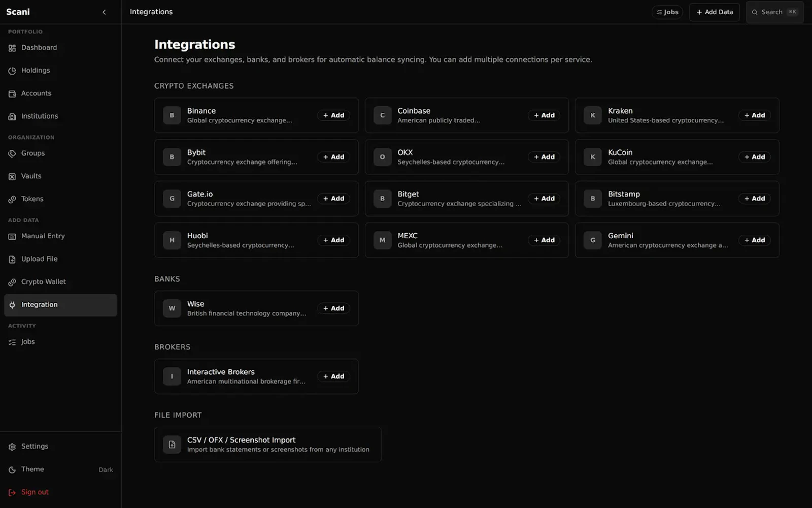
Task: Open Settings in the sidebar
Action: (60, 447)
